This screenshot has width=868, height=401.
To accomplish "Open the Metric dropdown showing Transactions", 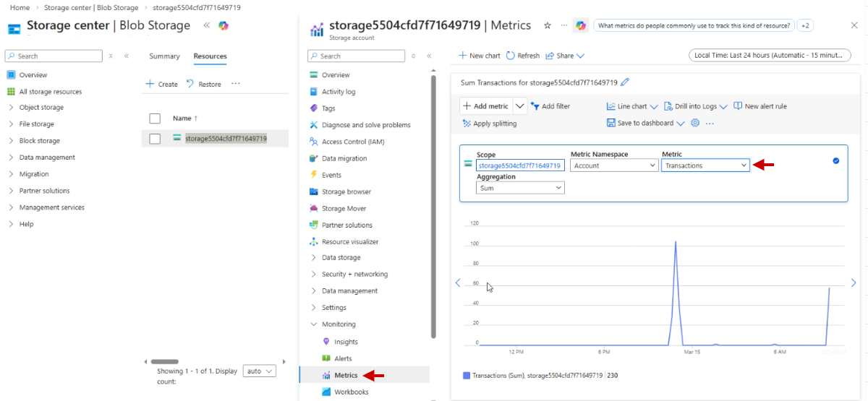I will point(705,165).
